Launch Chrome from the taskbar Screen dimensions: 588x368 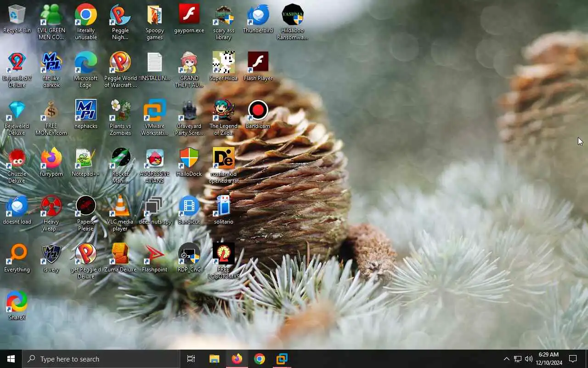[259, 359]
